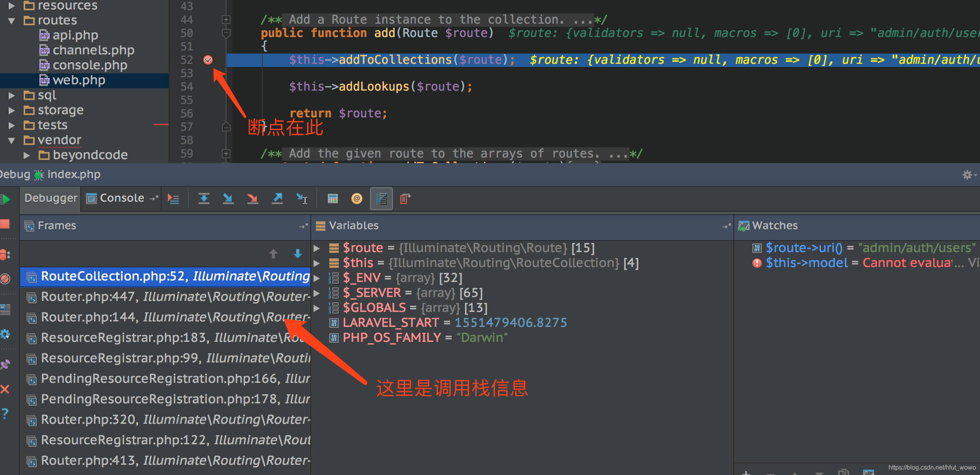Resume program with green play icon
This screenshot has height=475, width=980.
[x=6, y=199]
